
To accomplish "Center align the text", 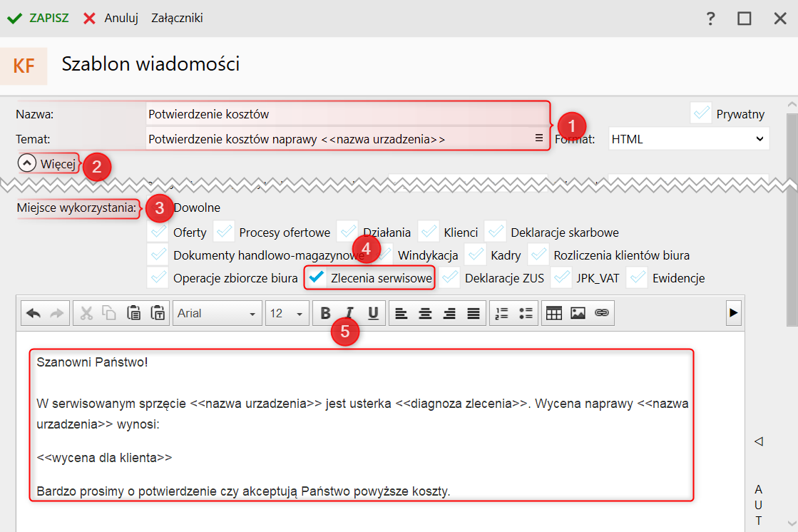I will click(426, 313).
